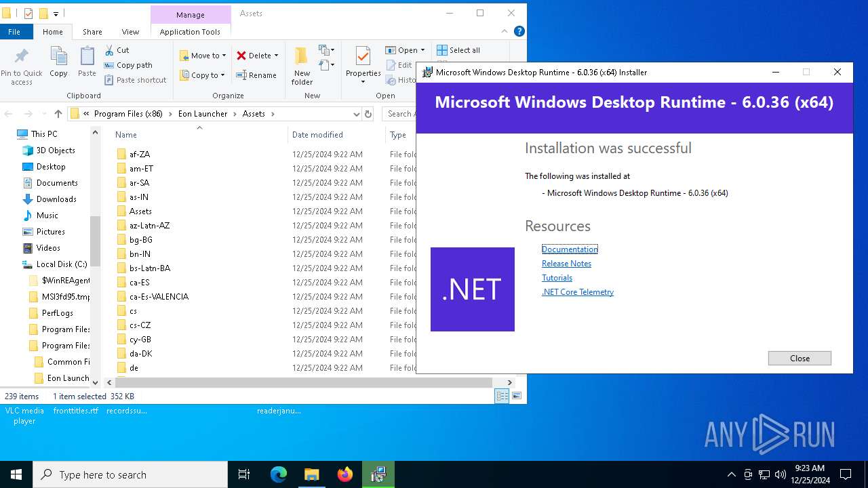Viewport: 868px width, 488px height.
Task: Click Paste shortcut command
Action: (135, 80)
